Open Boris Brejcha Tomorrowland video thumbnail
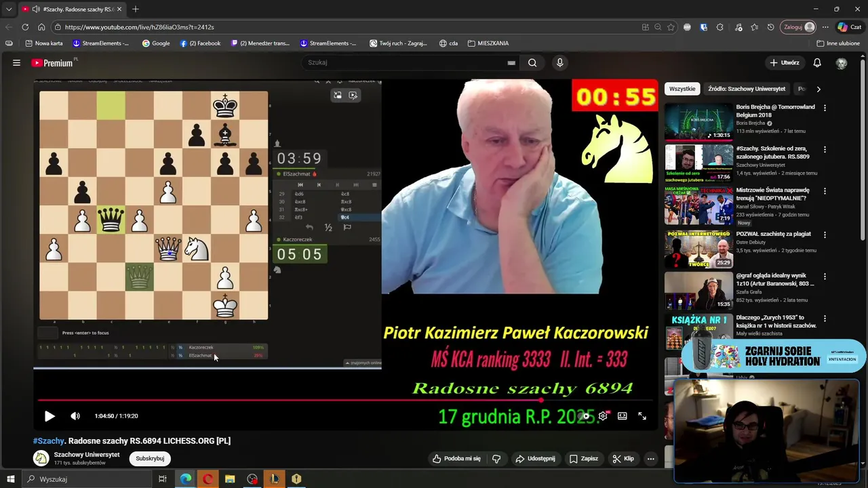The height and width of the screenshot is (488, 868). click(698, 121)
